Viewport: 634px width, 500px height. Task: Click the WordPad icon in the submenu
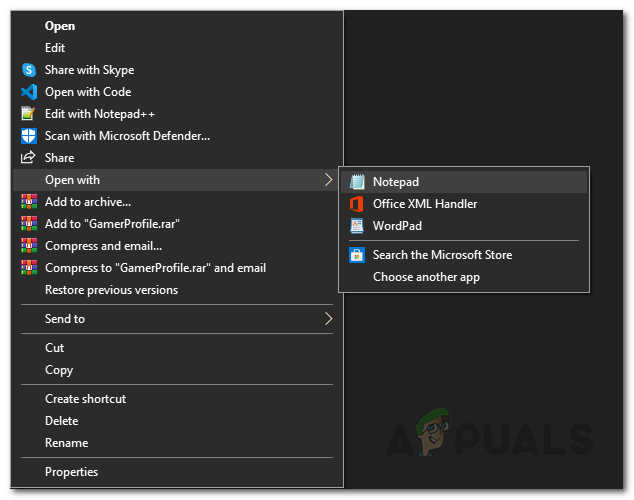tap(357, 226)
